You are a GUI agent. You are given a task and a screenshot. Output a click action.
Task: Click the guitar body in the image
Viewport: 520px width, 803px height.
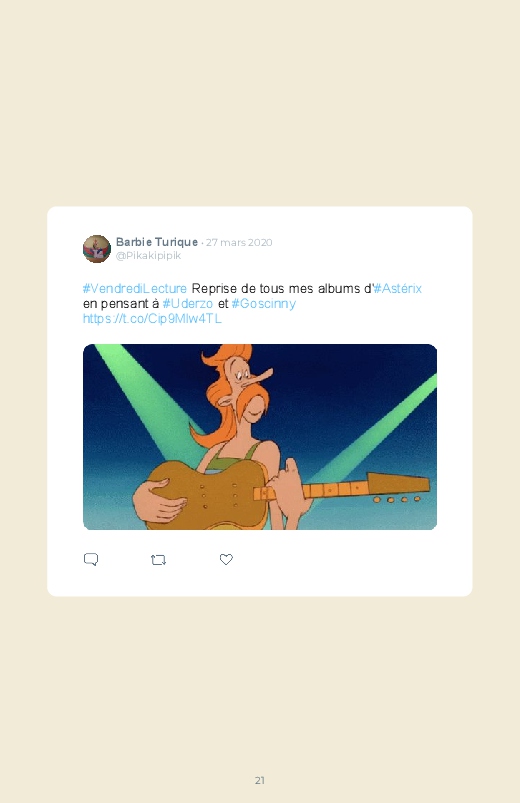pos(207,494)
